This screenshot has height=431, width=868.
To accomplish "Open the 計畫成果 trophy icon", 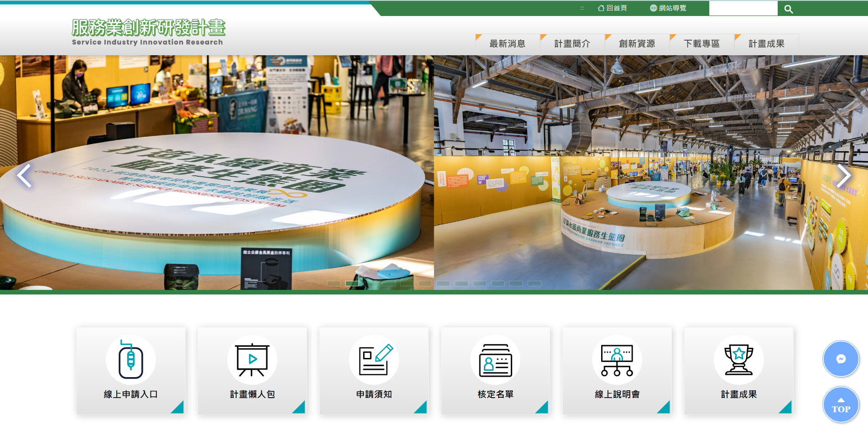I will point(738,360).
